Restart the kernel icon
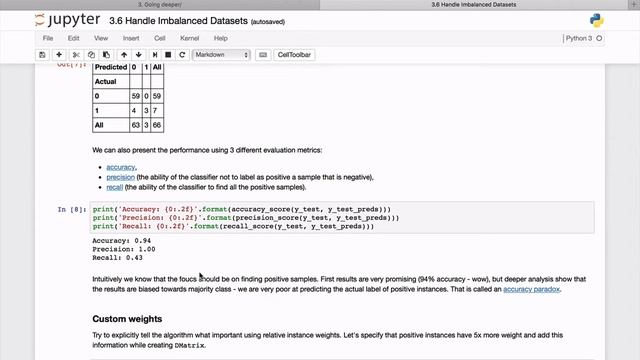 pyautogui.click(x=182, y=55)
